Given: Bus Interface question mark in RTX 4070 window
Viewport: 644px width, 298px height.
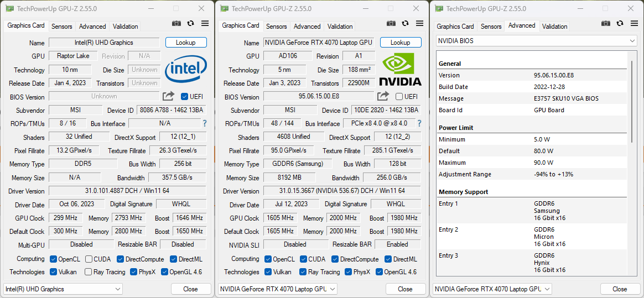Looking at the screenshot, I should pos(419,123).
